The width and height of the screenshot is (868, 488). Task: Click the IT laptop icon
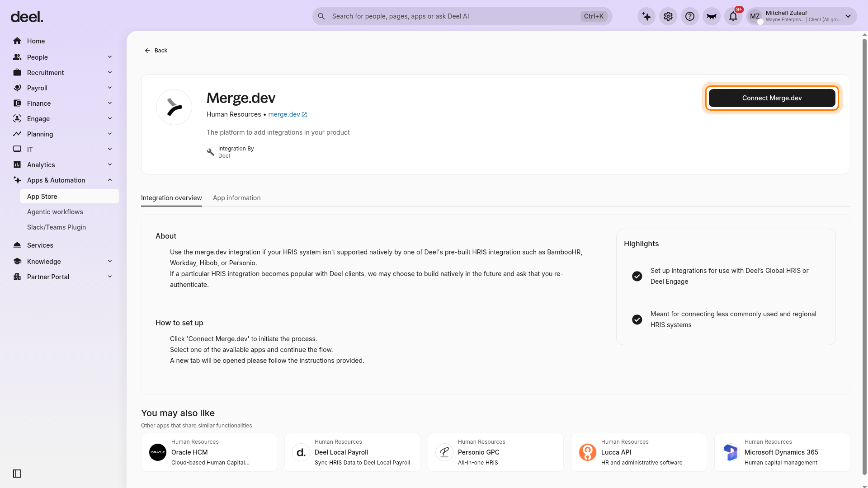17,150
